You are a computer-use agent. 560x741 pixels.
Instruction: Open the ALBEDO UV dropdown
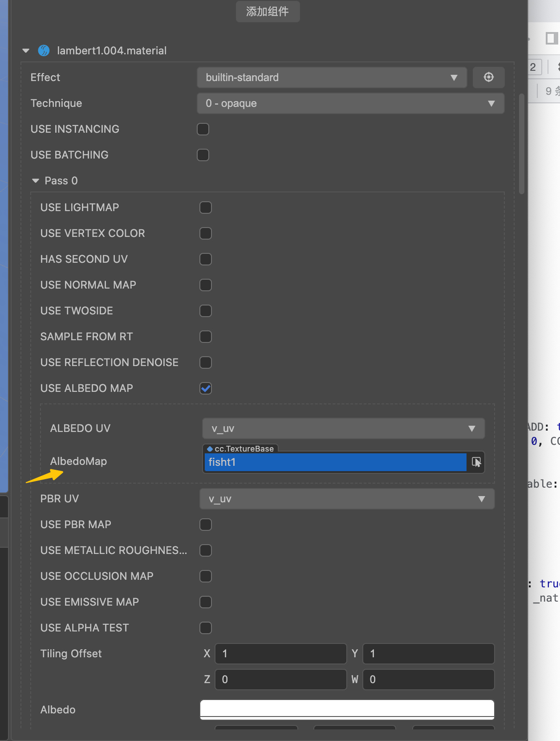[x=343, y=428]
